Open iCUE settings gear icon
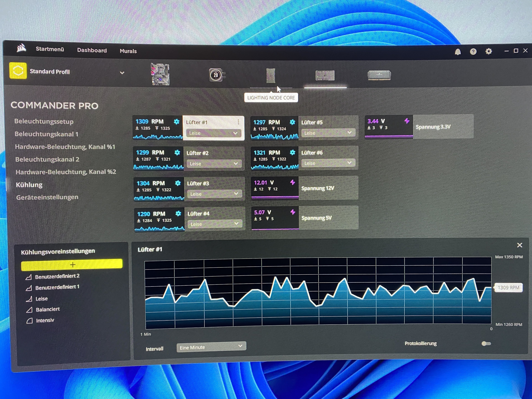 pos(488,52)
